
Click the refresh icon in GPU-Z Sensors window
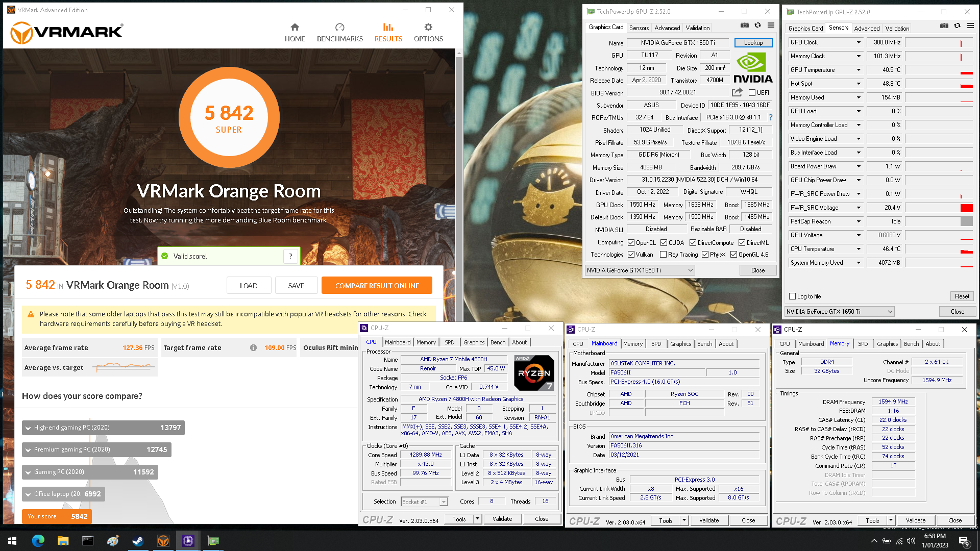click(x=957, y=26)
